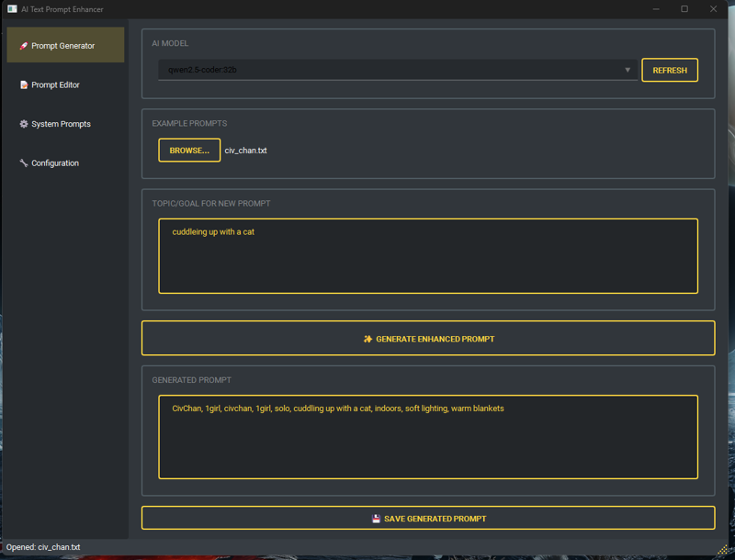Switch to the Prompt Editor tab
Viewport: 735px width, 560px height.
pos(65,84)
